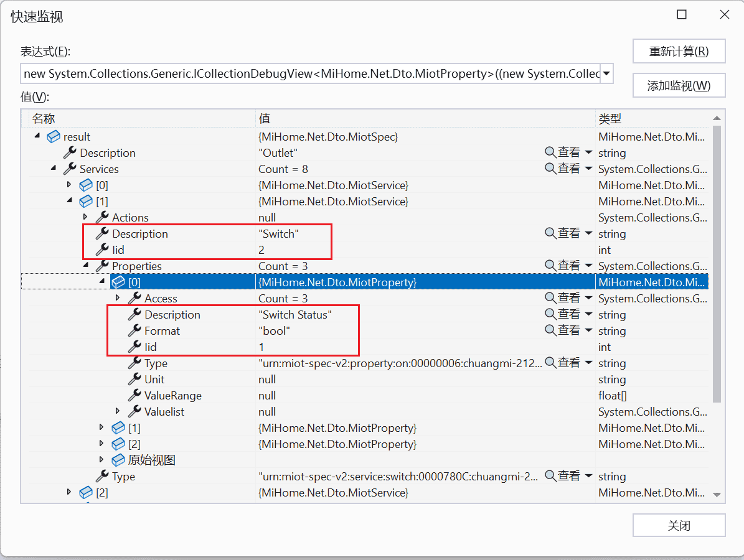
Task: Expand the Services [0] node
Action: click(x=69, y=185)
